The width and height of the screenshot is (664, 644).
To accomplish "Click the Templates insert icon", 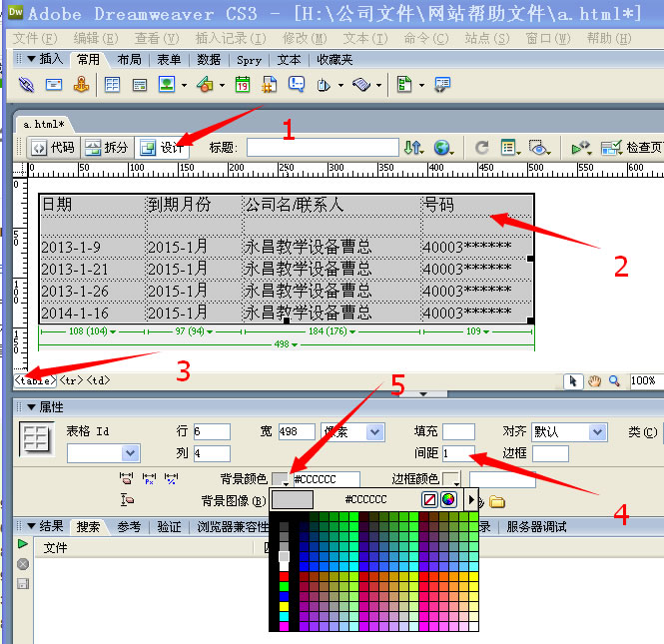I will coord(404,84).
